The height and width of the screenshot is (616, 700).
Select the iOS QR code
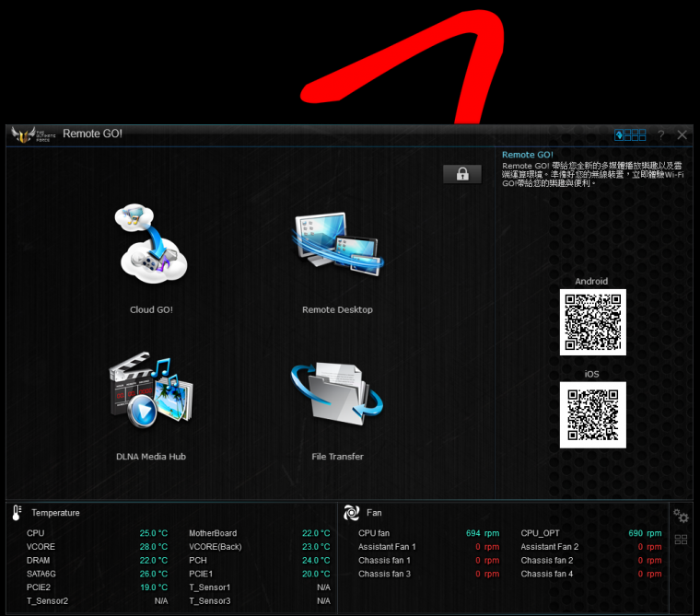tap(592, 415)
